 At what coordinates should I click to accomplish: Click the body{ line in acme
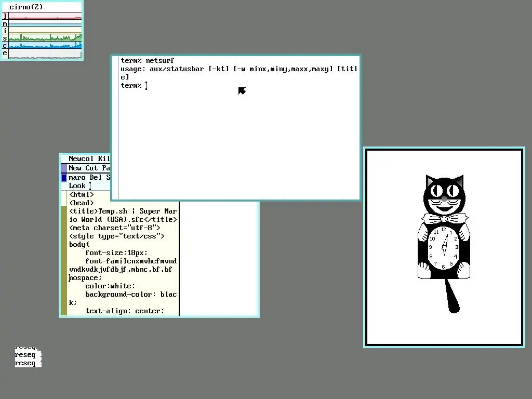(x=79, y=244)
